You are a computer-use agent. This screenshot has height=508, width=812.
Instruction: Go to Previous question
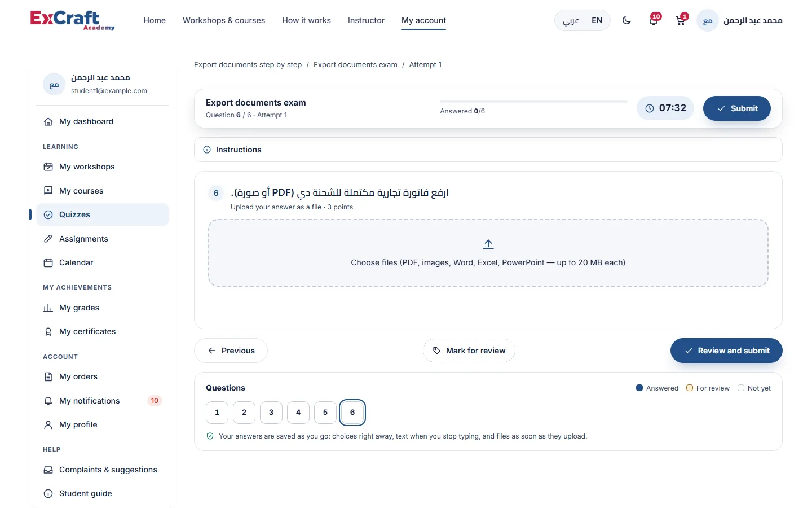(x=231, y=351)
